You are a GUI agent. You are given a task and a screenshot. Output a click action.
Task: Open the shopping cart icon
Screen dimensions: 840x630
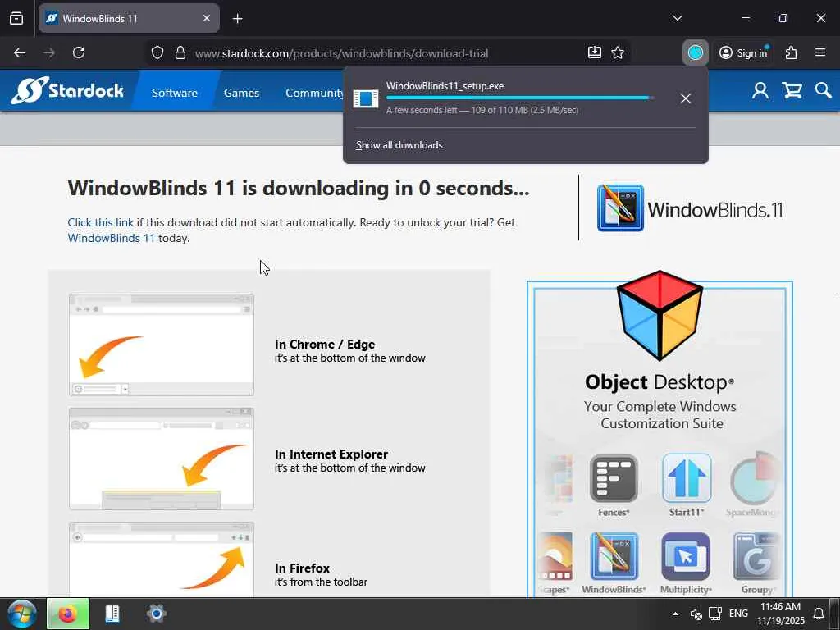[x=792, y=91]
